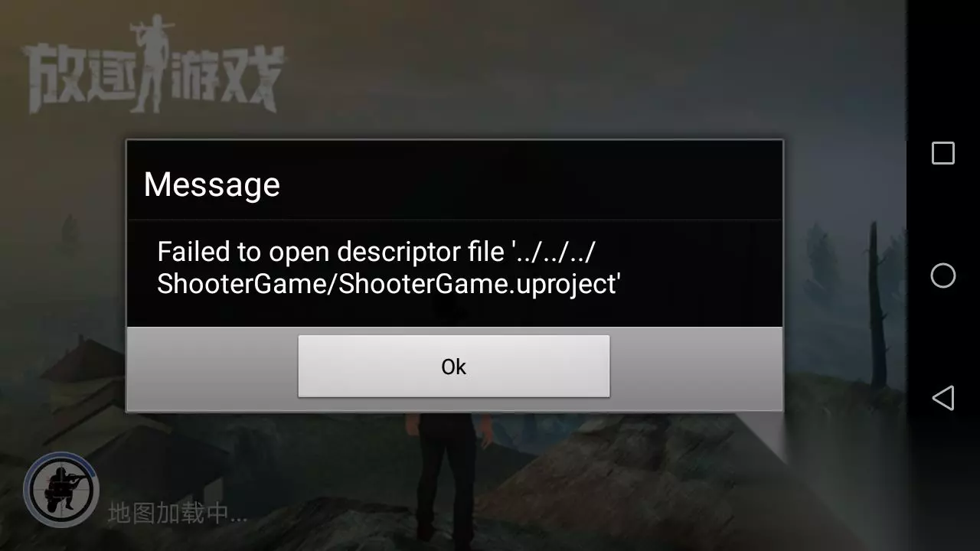
Task: Click the foggy sky above the dialog
Action: tap(536, 69)
